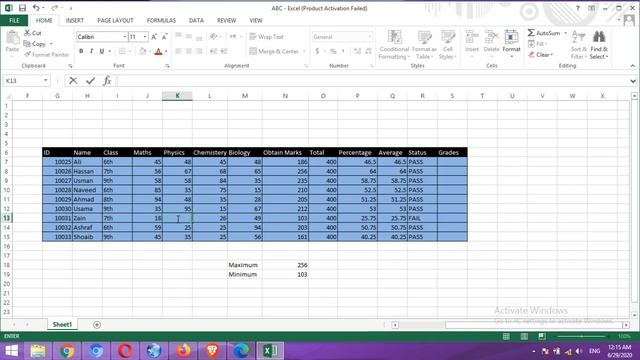
Task: Toggle Wrap Text
Action: (x=267, y=37)
